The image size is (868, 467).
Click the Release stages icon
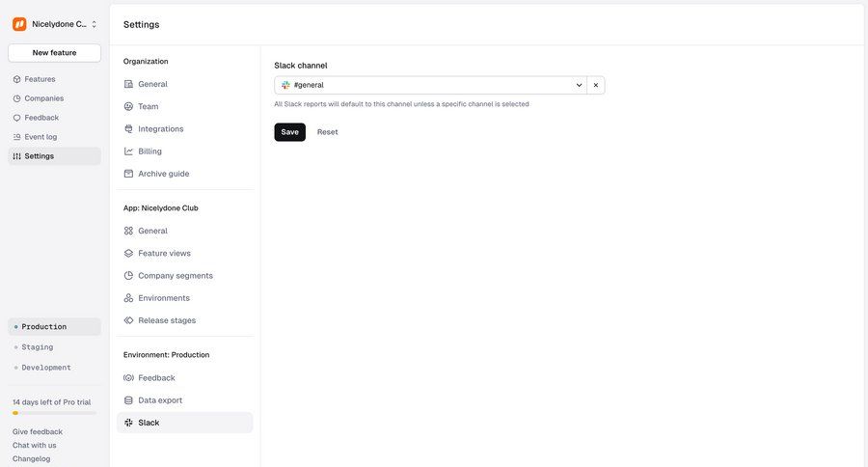coord(128,320)
